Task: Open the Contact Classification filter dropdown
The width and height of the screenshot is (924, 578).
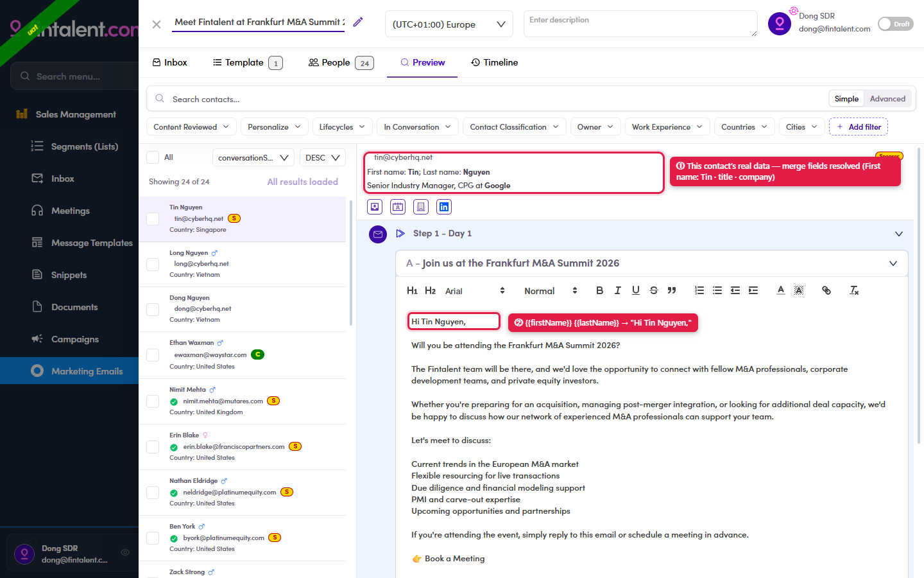Action: click(x=515, y=127)
